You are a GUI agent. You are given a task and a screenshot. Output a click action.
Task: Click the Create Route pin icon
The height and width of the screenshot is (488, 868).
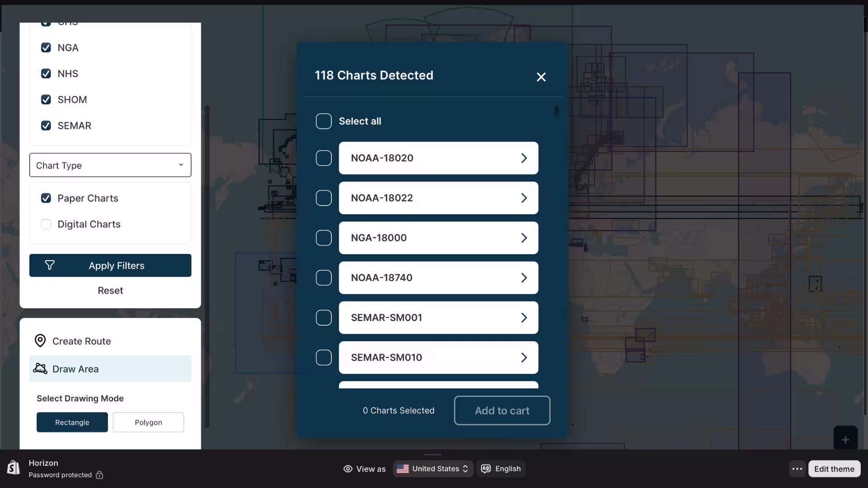[40, 341]
